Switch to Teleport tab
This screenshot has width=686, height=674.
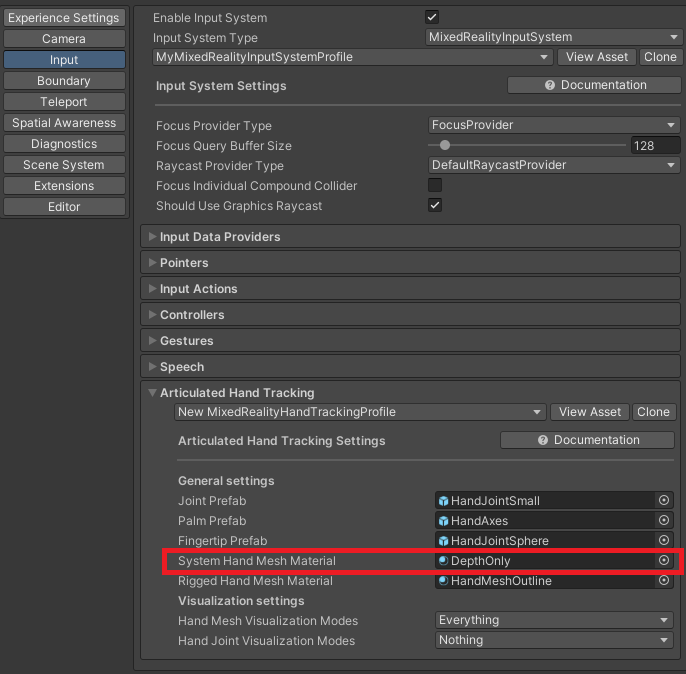coord(64,102)
